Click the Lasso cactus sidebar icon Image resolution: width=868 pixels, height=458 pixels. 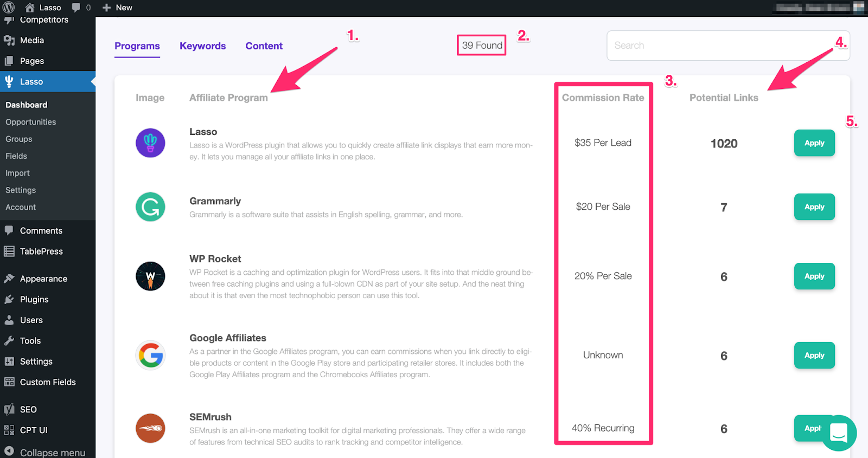tap(9, 81)
